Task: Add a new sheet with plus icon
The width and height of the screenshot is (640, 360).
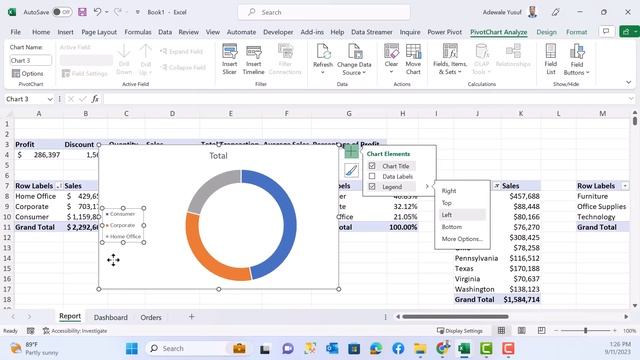Action: click(191, 317)
